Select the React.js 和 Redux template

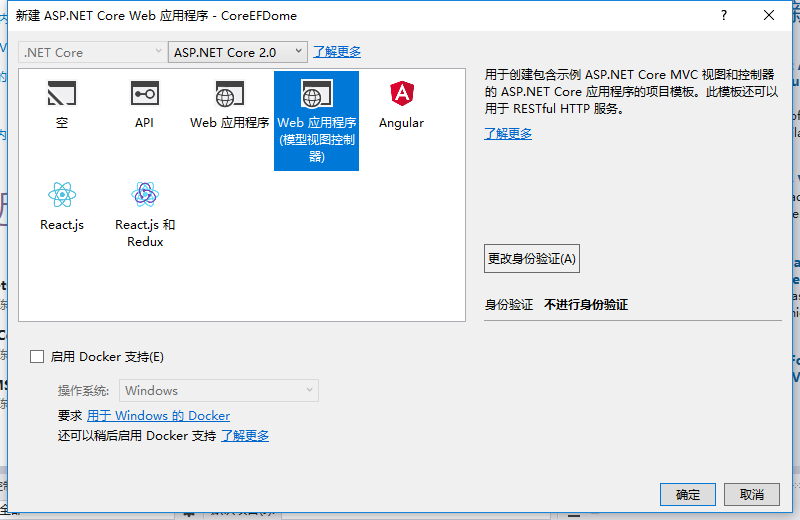tap(145, 214)
